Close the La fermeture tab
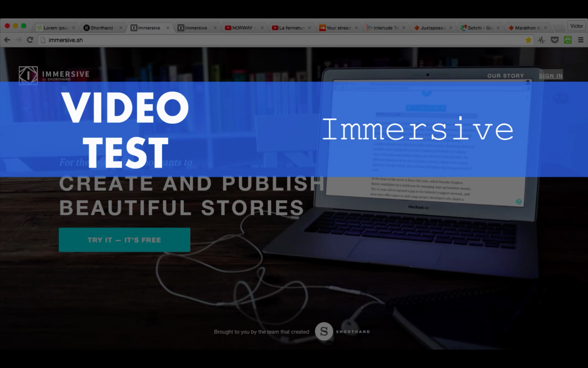This screenshot has height=368, width=588. [x=310, y=28]
